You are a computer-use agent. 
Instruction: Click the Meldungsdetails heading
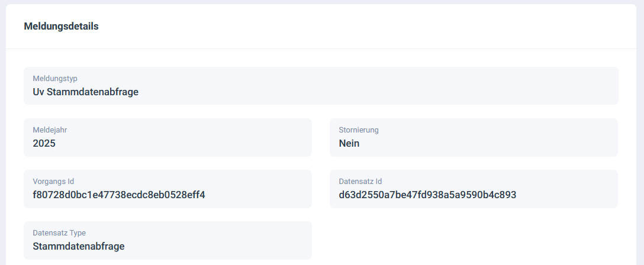pyautogui.click(x=61, y=26)
